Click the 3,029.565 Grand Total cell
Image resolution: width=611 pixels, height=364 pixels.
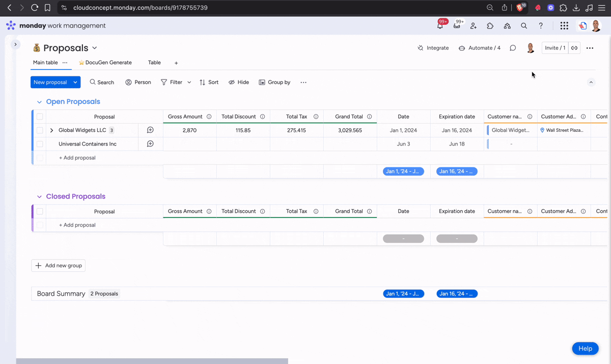pyautogui.click(x=350, y=130)
